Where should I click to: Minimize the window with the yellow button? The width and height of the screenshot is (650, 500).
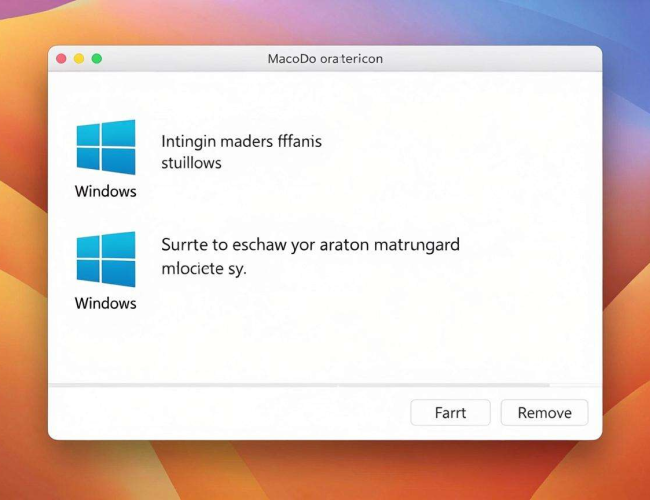pos(79,58)
